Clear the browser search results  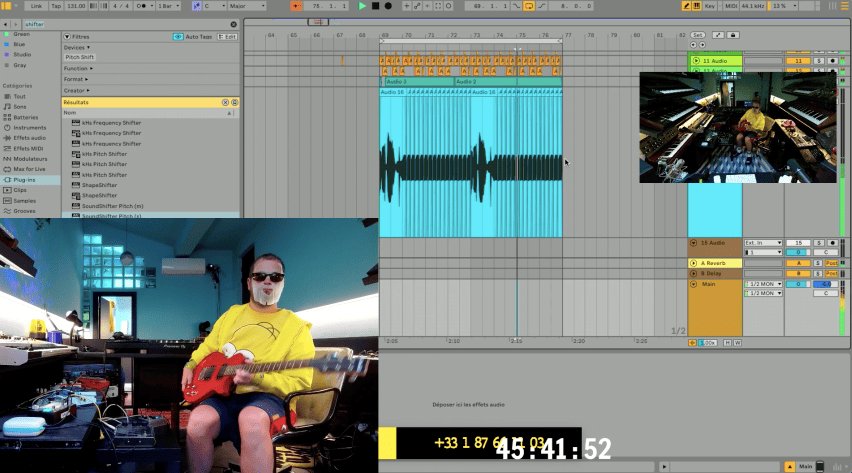[x=226, y=102]
